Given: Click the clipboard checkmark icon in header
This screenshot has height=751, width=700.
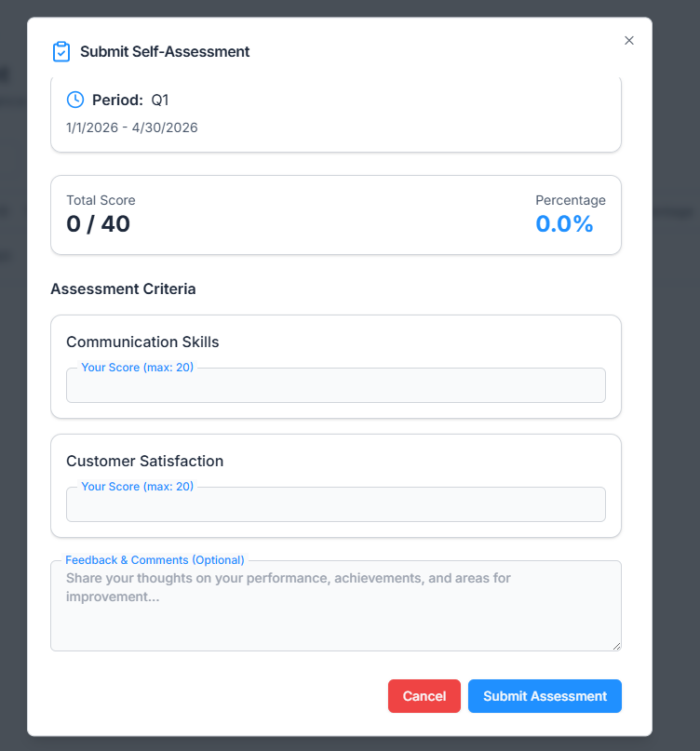Looking at the screenshot, I should 61,52.
